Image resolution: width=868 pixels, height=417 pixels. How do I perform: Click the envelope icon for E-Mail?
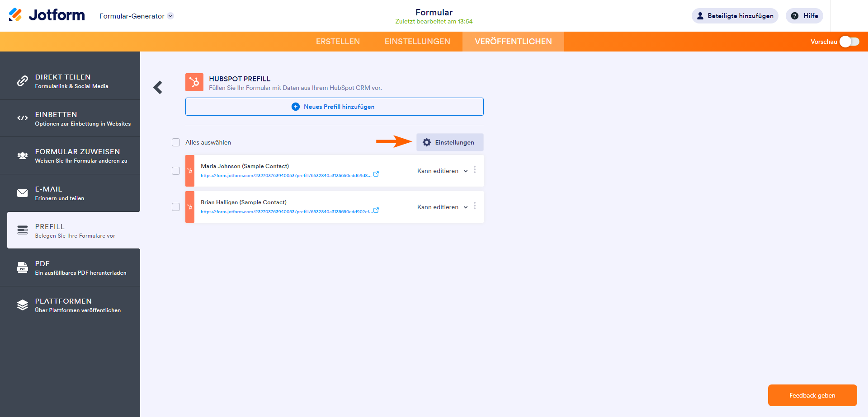pyautogui.click(x=23, y=193)
